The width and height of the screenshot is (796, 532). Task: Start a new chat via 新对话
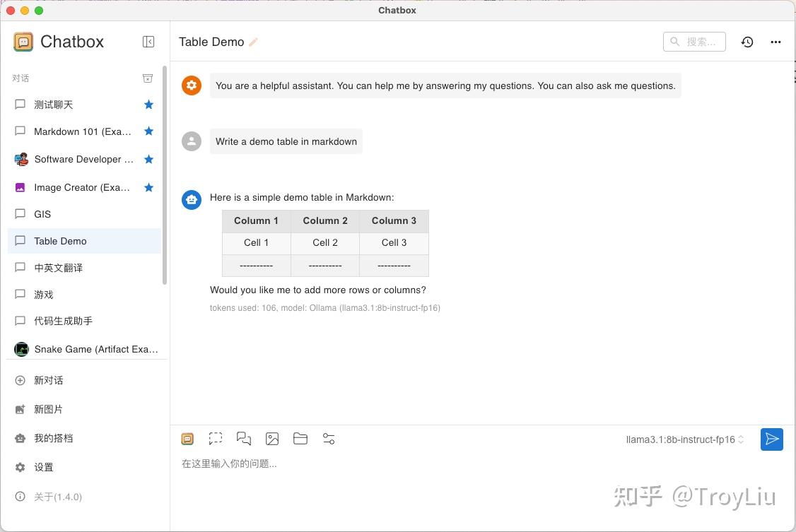click(48, 380)
